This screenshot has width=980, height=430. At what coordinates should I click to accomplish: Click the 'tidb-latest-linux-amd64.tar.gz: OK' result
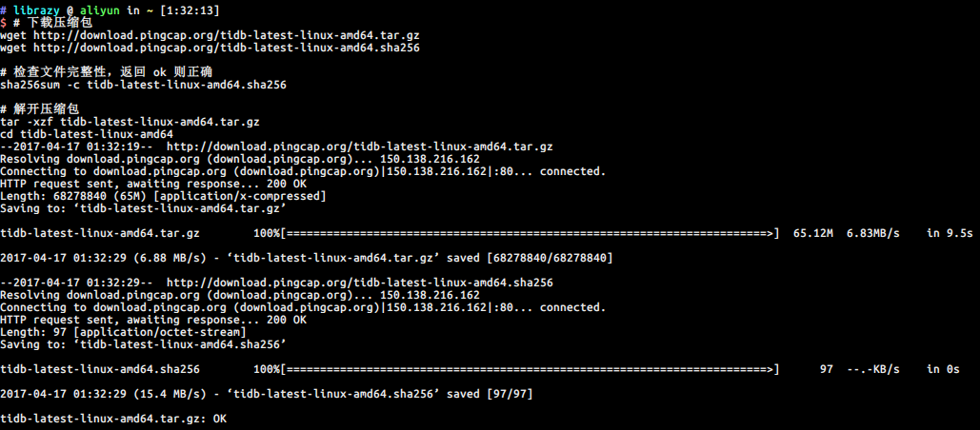(x=113, y=419)
